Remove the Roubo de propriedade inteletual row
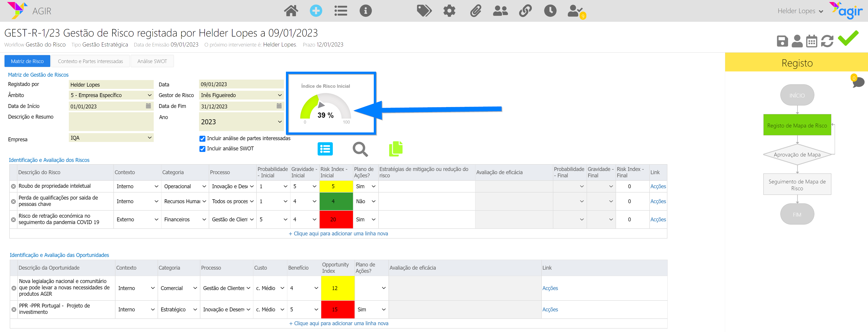This screenshot has height=332, width=868. point(14,186)
